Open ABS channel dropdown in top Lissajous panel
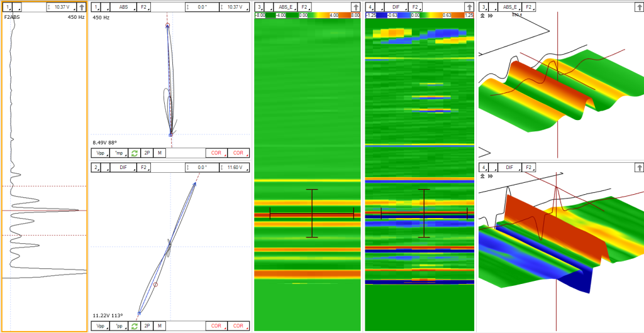The width and height of the screenshot is (644, 333). coord(123,7)
